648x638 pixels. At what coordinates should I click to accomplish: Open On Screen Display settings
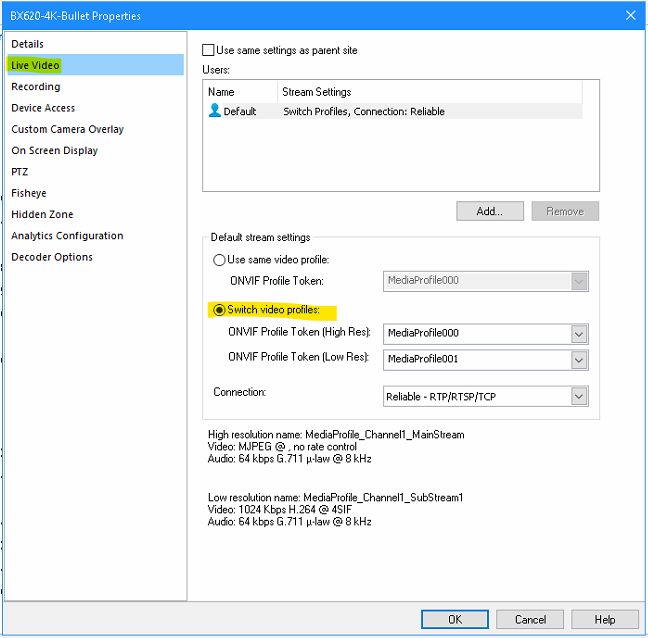(55, 150)
